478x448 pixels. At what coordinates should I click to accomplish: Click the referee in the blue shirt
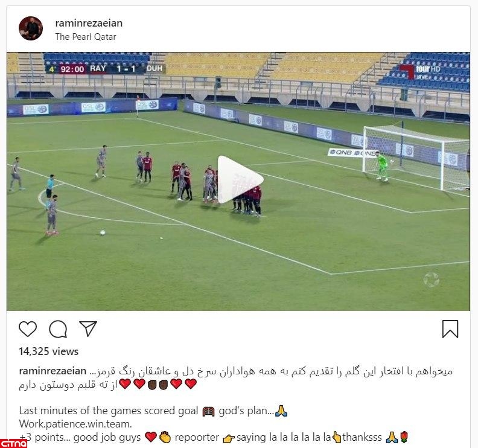[x=49, y=186]
